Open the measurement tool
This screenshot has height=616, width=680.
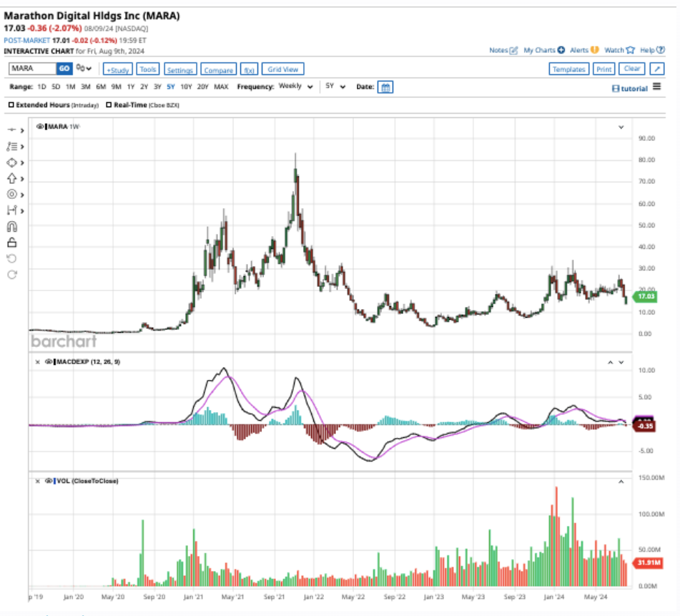coord(11,210)
